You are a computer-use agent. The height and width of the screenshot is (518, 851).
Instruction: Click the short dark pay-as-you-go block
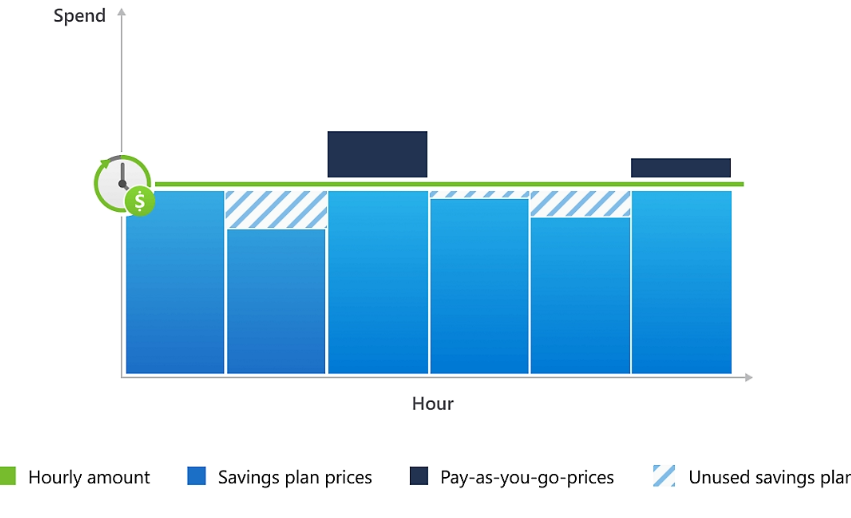(680, 167)
